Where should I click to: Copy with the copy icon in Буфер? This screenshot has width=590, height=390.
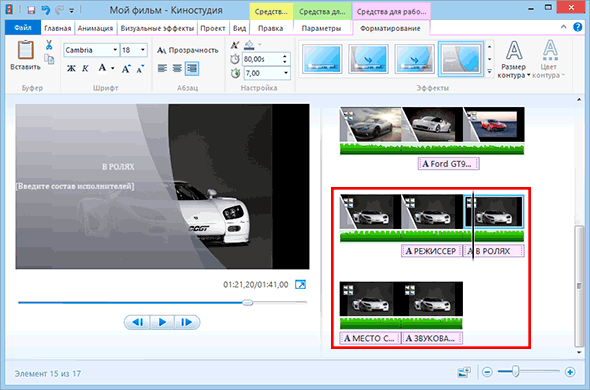pyautogui.click(x=49, y=59)
